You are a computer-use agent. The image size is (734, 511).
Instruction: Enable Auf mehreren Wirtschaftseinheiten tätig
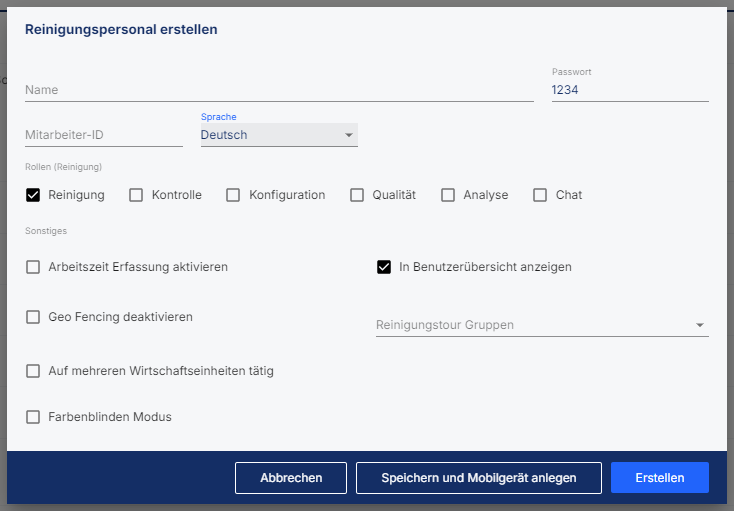[33, 371]
